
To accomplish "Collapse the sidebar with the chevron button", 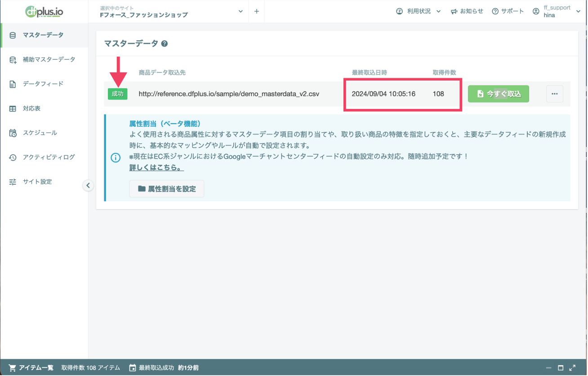I will pos(88,185).
